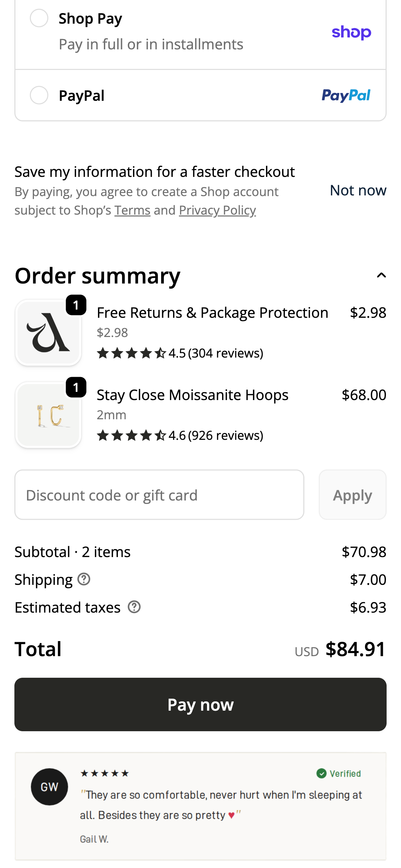
Task: Select the PayPal radio button
Action: coord(39,95)
